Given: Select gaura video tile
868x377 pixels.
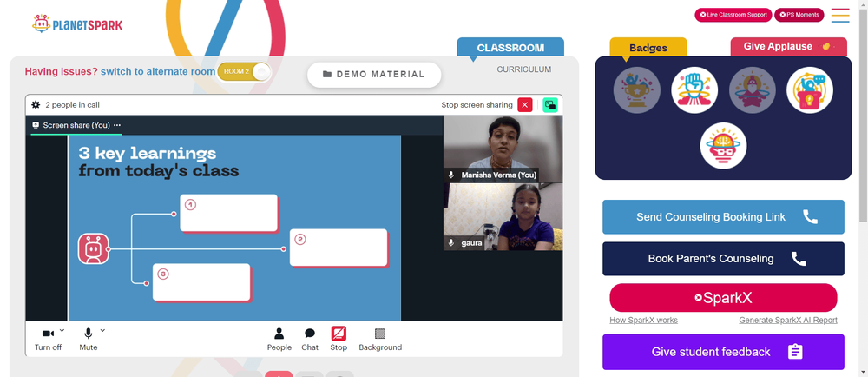Looking at the screenshot, I should point(503,217).
